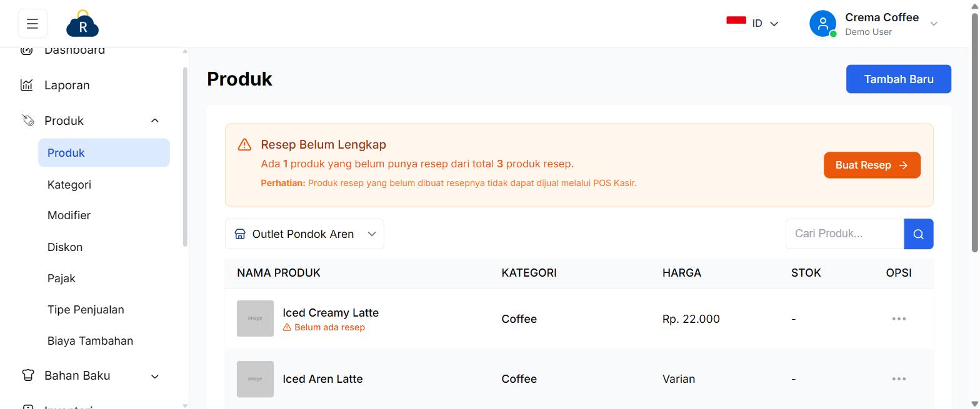Click the Varian price cell

(x=679, y=379)
